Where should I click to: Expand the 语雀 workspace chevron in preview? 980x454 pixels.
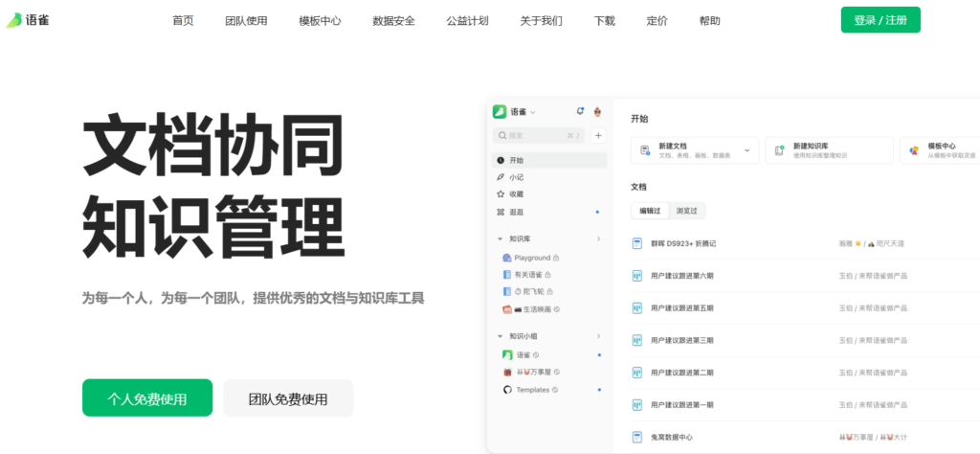click(532, 112)
